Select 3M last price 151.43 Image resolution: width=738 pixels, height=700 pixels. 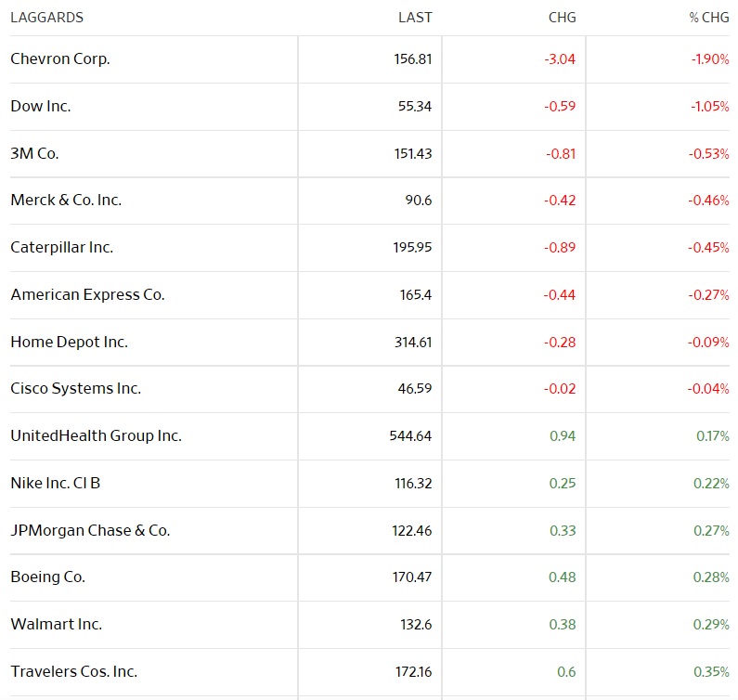pyautogui.click(x=413, y=154)
